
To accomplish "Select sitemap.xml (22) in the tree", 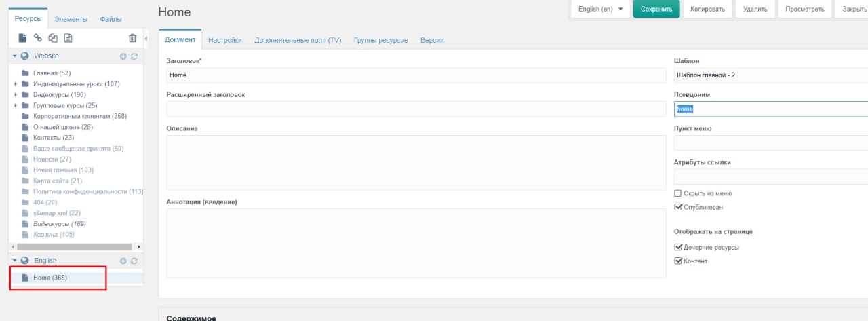I will pyautogui.click(x=56, y=213).
